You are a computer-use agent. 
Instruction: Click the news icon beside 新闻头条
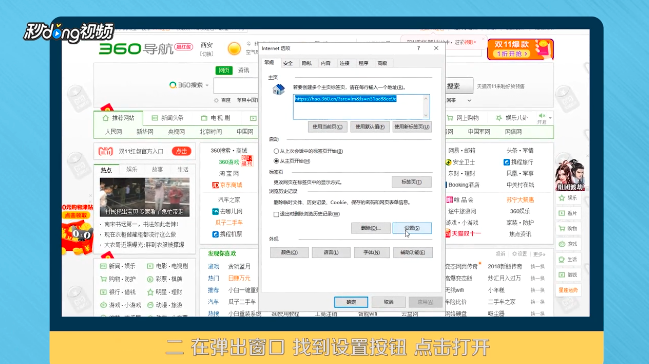pos(154,118)
